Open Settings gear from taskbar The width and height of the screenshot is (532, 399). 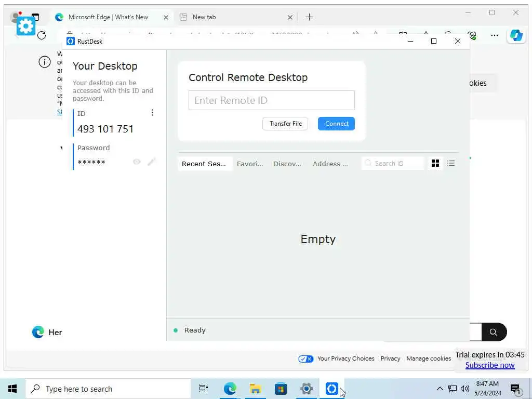coord(306,389)
